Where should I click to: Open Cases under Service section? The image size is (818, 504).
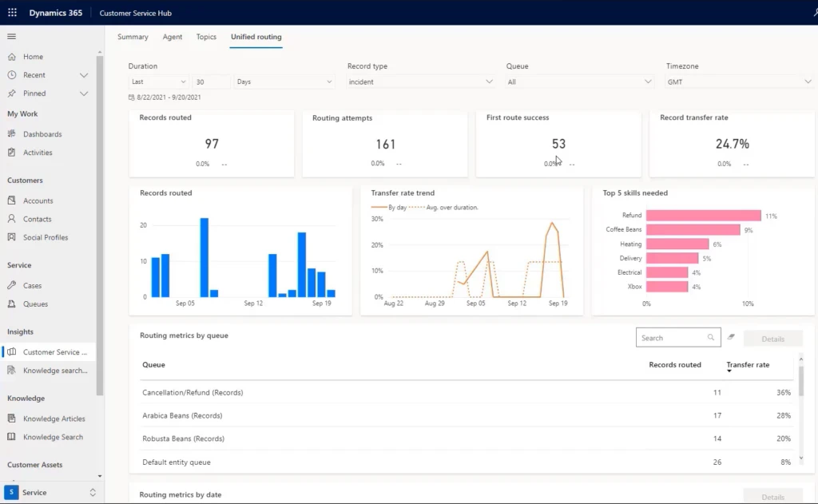coord(32,285)
